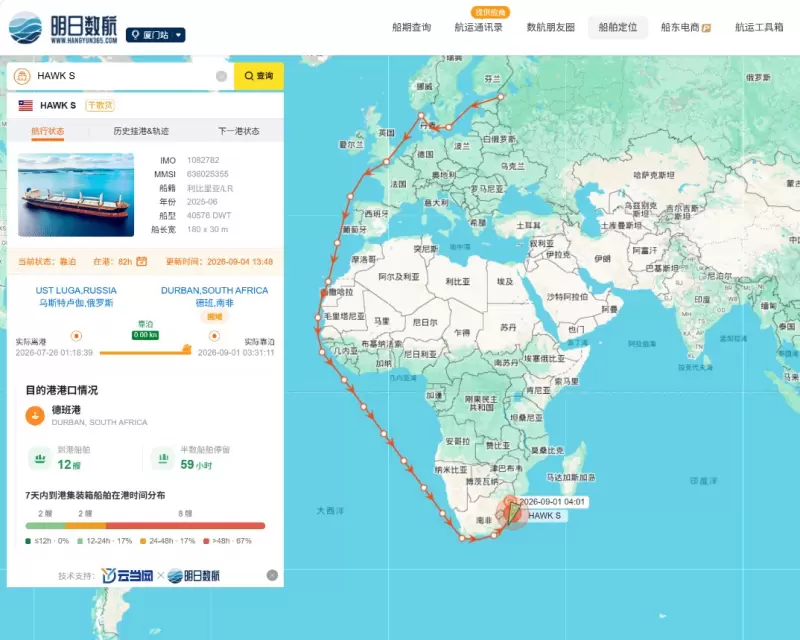Click the Liberia flag icon beside HAWK S
800x640 pixels.
(x=26, y=105)
